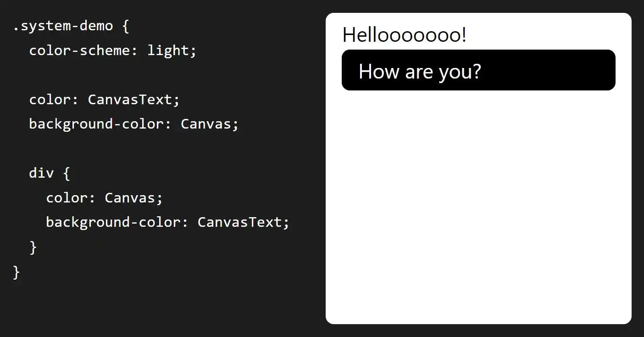Image resolution: width=644 pixels, height=337 pixels.
Task: Click the ".system-demo" selector in the code
Action: [63, 26]
